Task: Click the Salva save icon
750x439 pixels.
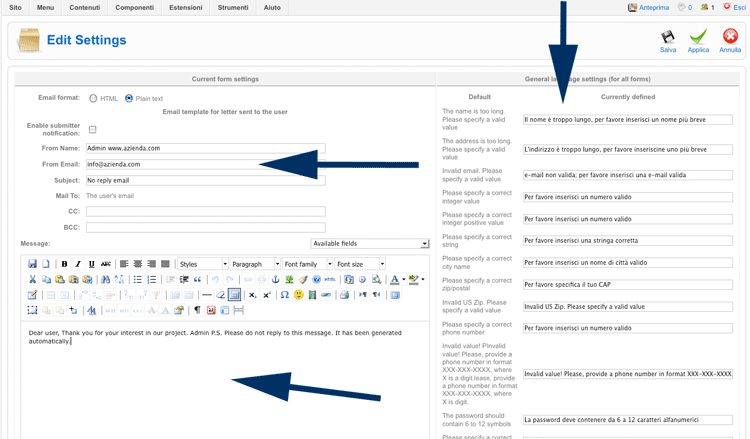Action: [668, 37]
